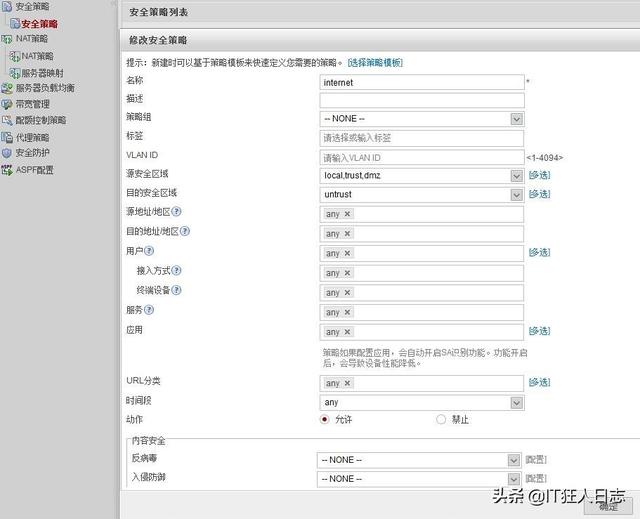Image resolution: width=640 pixels, height=519 pixels.
Task: Remove the any tag in 用户 field
Action: point(347,253)
